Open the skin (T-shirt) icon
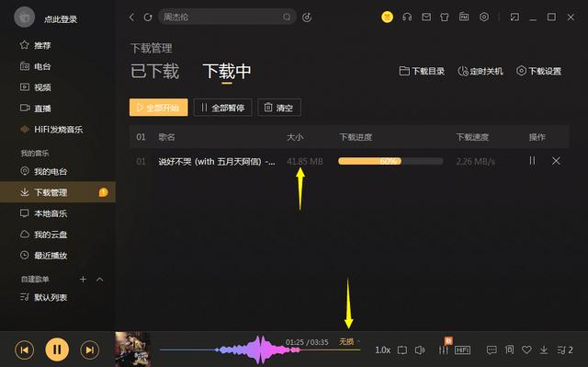This screenshot has width=588, height=367. [445, 17]
